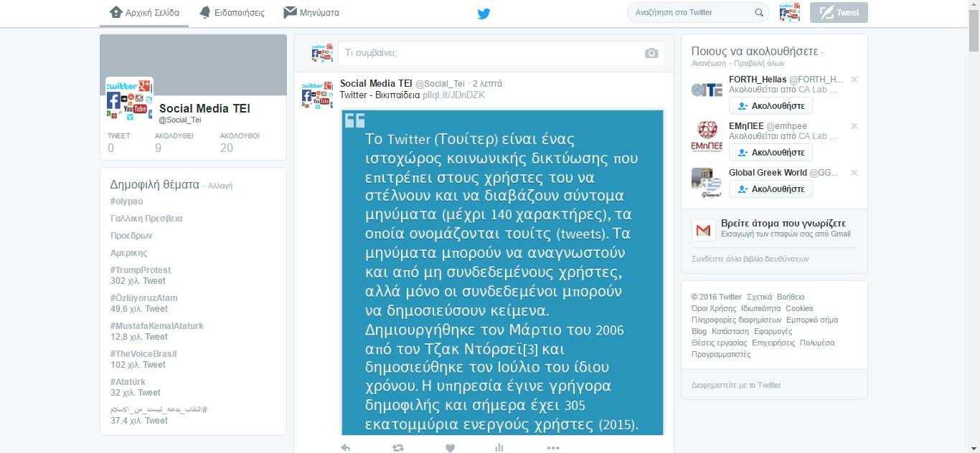Click Αλλαγή next to Δημοφιλή θέματα
The image size is (980, 453).
click(220, 186)
